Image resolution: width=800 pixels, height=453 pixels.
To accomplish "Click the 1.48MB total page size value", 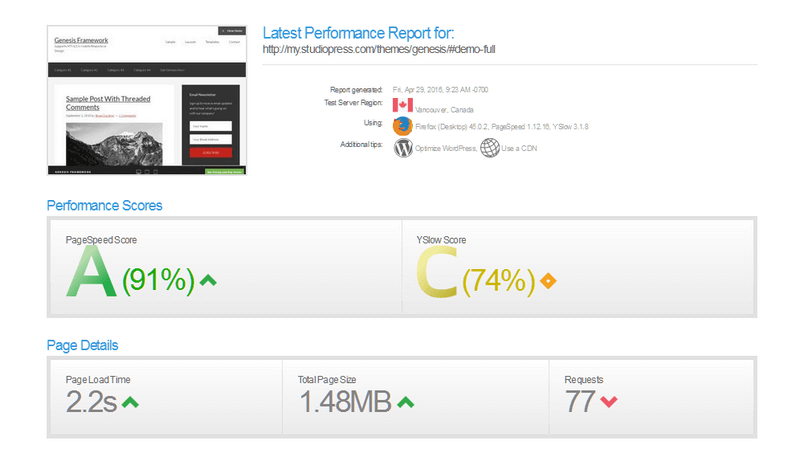I will tap(345, 402).
